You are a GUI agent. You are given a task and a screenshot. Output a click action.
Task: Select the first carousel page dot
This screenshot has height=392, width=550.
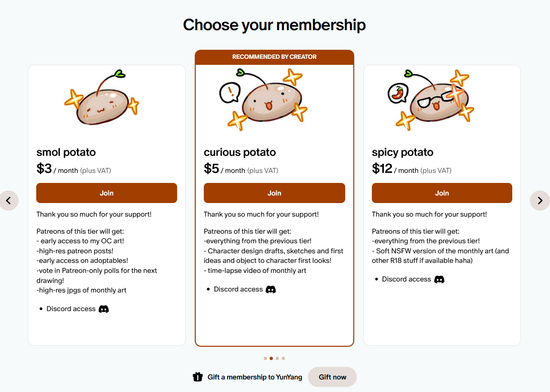tap(265, 358)
